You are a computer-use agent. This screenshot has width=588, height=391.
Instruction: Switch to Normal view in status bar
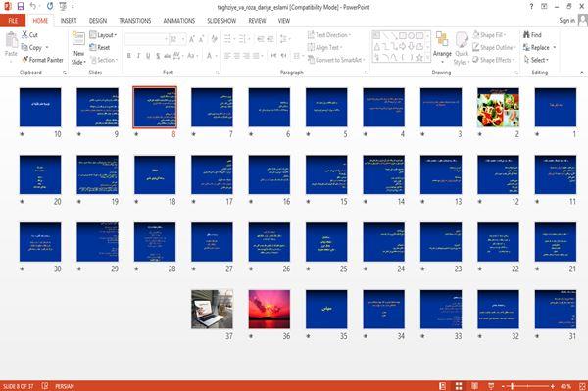443,386
